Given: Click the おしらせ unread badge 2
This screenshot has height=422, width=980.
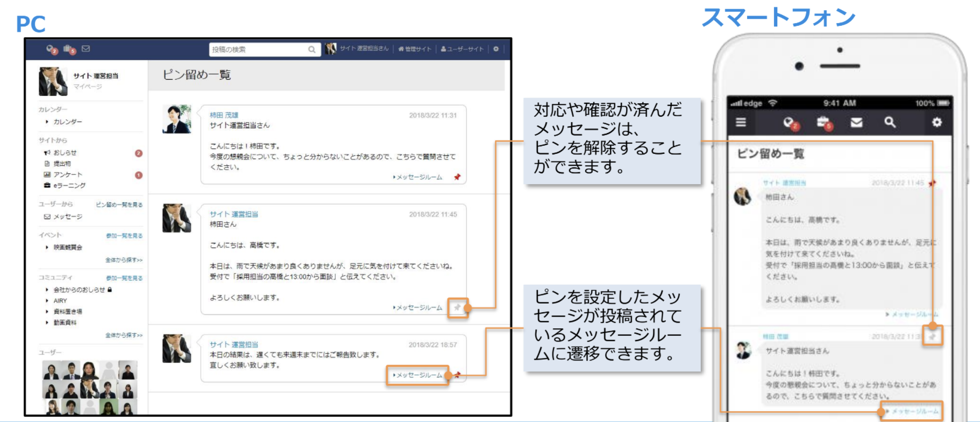Looking at the screenshot, I should pyautogui.click(x=139, y=153).
